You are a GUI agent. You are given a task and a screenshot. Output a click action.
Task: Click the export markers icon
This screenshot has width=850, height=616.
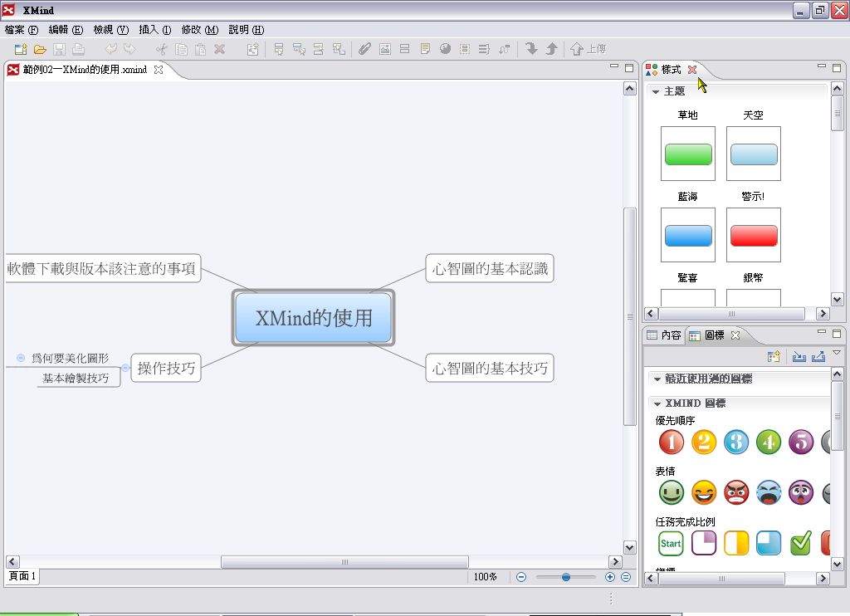pyautogui.click(x=818, y=356)
